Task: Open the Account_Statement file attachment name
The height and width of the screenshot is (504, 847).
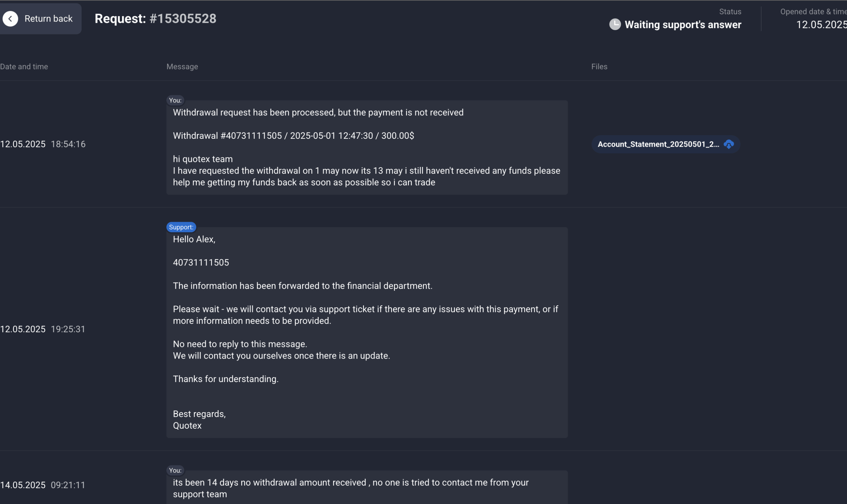Action: [x=658, y=144]
